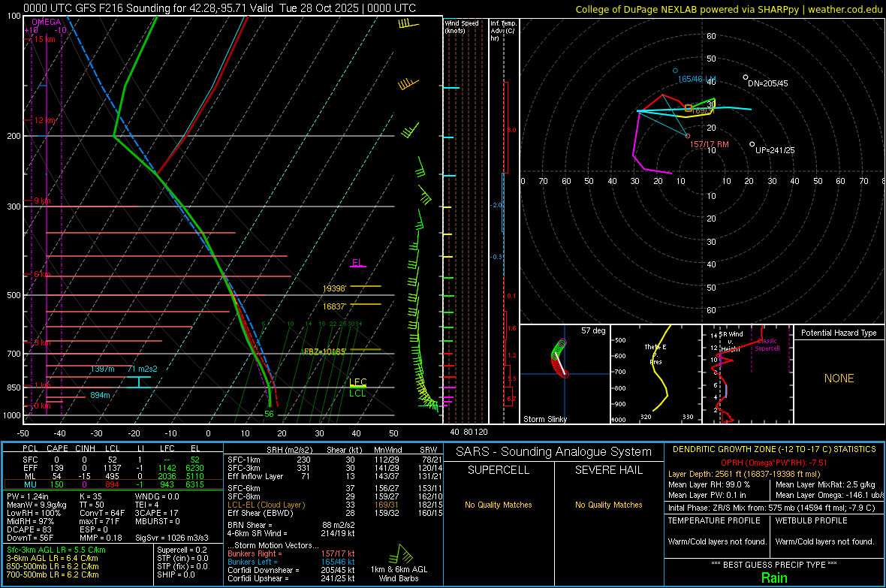Screen dimensions: 886x588
Task: Click the Corfidi downshear circle marker beside DN=205/45
Action: click(x=746, y=77)
